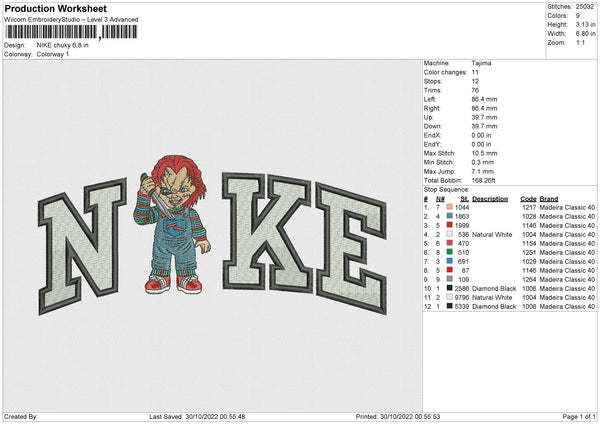The width and height of the screenshot is (600, 424).
Task: Click the Machine value 'Tajima'
Action: 481,63
